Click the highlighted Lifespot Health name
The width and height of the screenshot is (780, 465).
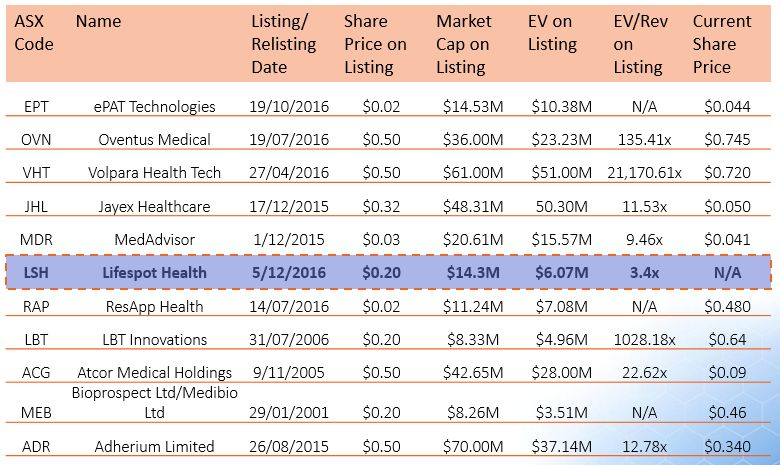point(154,273)
